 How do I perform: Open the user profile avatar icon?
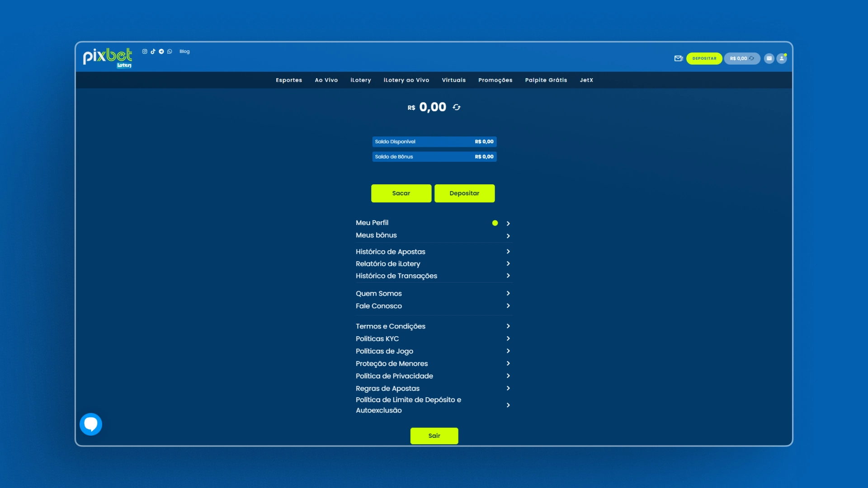[782, 58]
